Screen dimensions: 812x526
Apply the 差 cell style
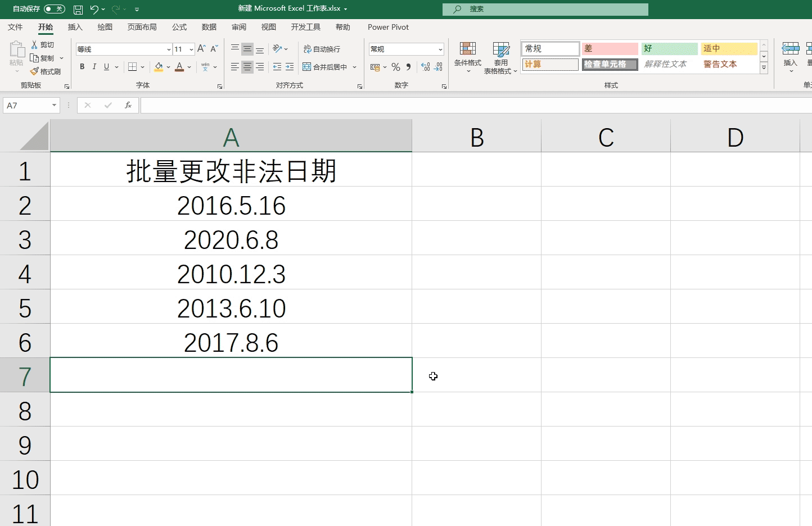pyautogui.click(x=610, y=48)
